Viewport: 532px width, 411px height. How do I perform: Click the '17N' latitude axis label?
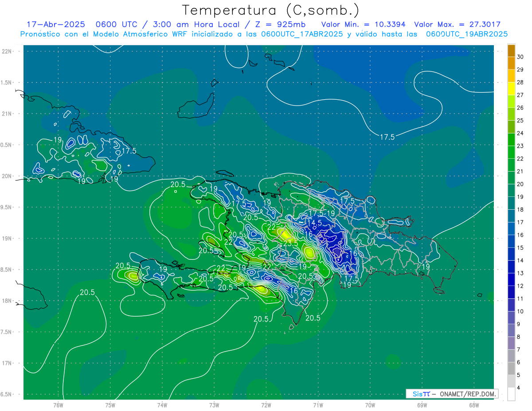[7, 363]
